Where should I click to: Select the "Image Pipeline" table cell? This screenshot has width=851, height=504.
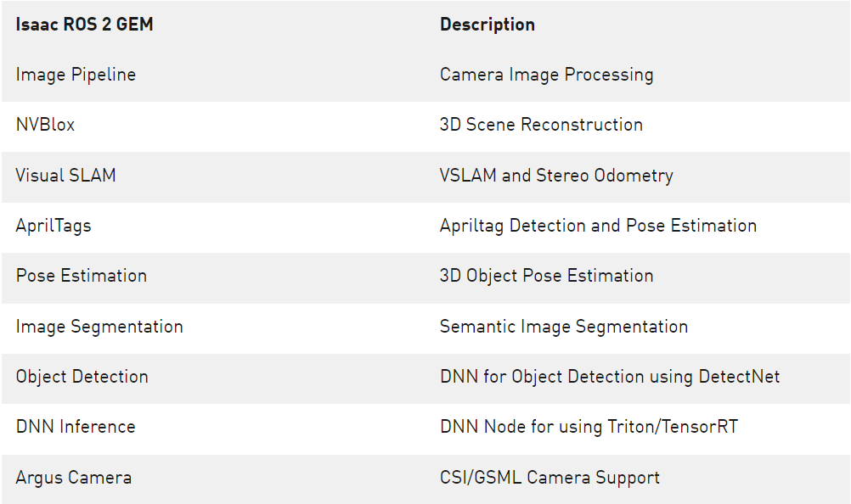coord(76,75)
